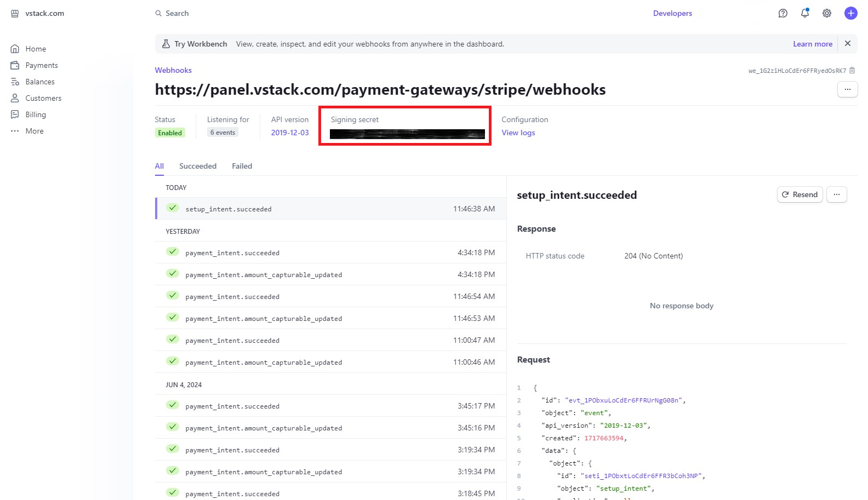Select amount_capturable_updated event at 3:19:34 PM
This screenshot has height=500, width=868.
[x=331, y=472]
